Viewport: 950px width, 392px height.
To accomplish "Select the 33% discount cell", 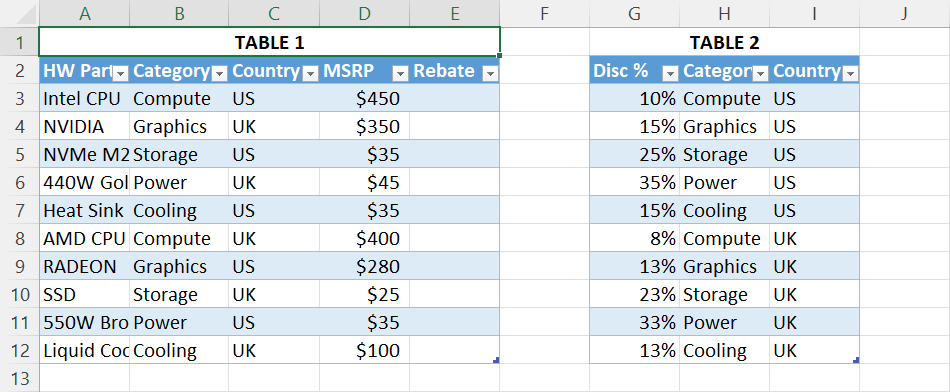I will click(x=634, y=322).
